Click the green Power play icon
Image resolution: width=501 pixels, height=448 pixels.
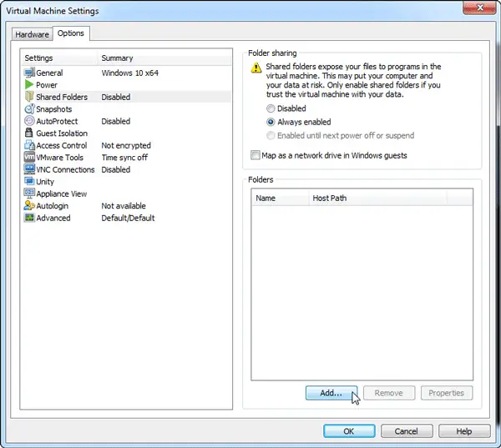pos(29,84)
